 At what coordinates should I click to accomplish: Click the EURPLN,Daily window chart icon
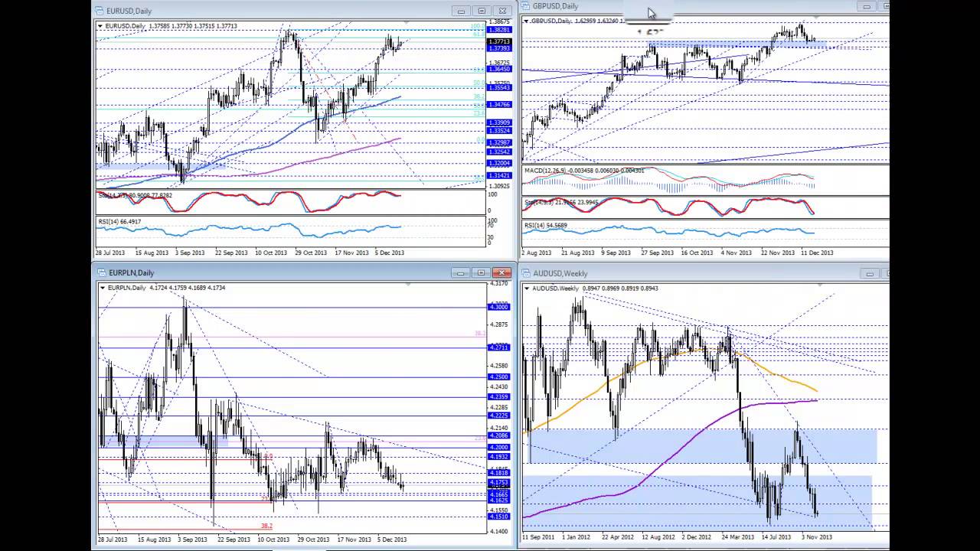coord(101,272)
